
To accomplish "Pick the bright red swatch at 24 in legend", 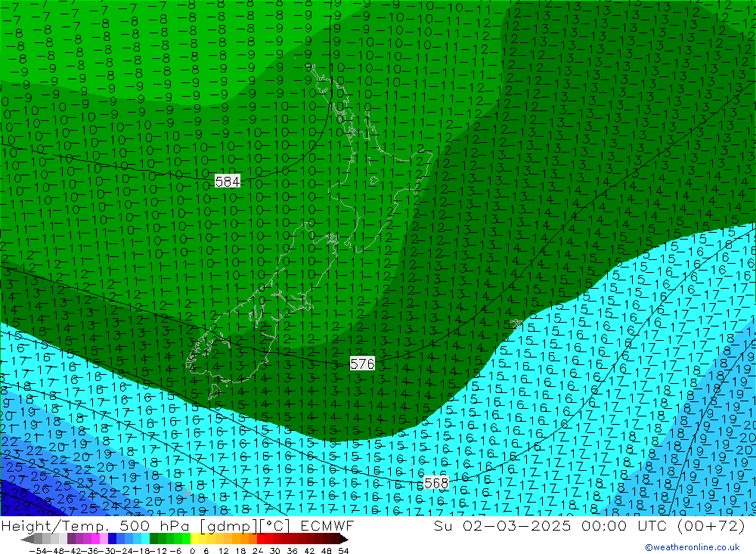I will click(261, 539).
